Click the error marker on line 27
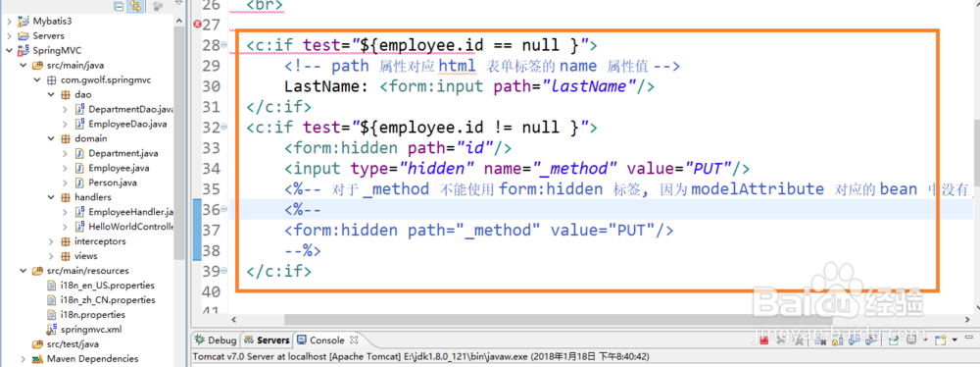This screenshot has width=980, height=367. point(198,25)
